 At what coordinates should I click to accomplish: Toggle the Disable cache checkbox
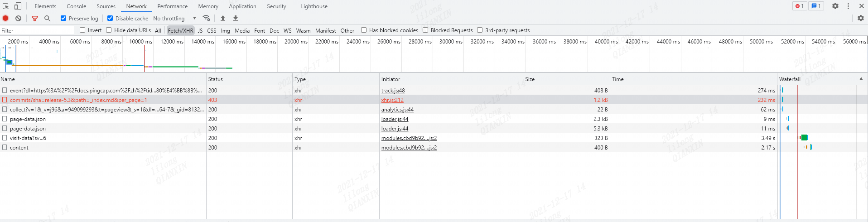pyautogui.click(x=110, y=18)
